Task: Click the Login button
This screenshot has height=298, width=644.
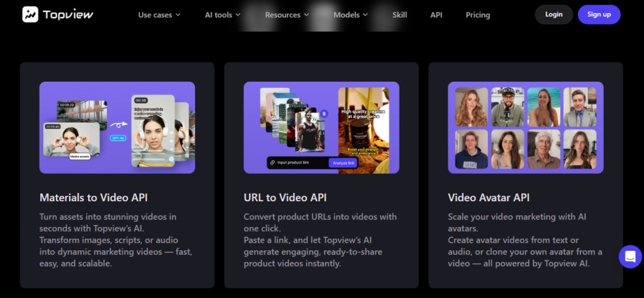Action: coord(553,14)
